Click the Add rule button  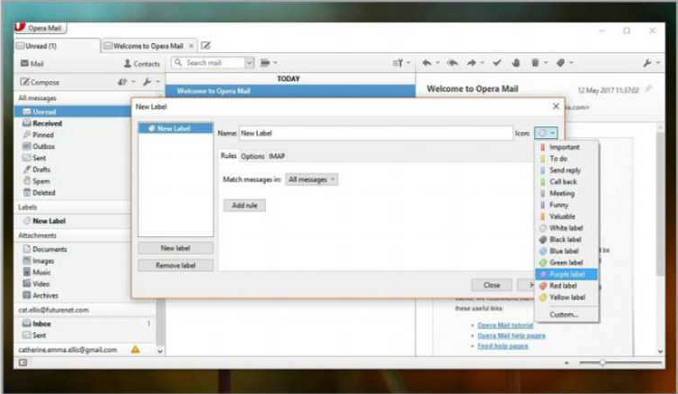(244, 205)
